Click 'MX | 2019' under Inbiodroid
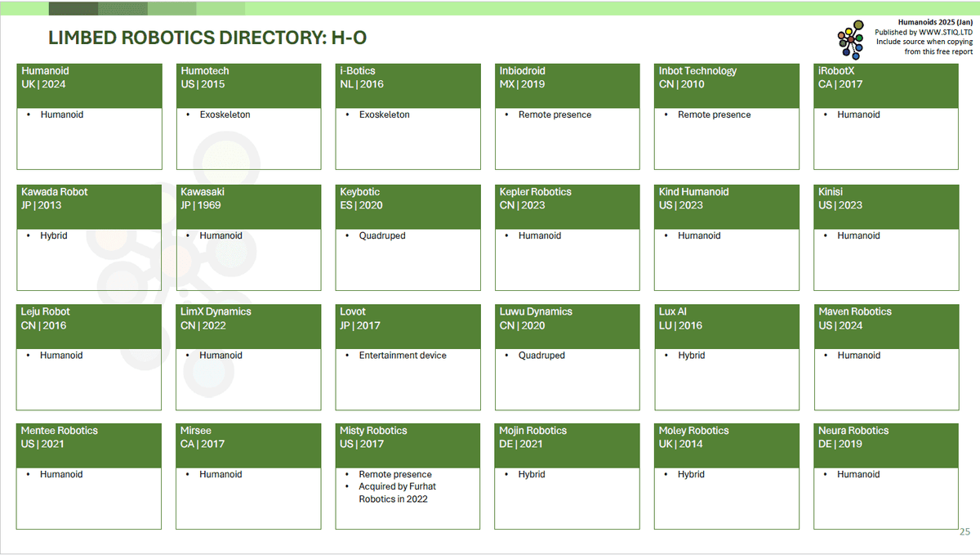This screenshot has height=555, width=980. click(522, 84)
